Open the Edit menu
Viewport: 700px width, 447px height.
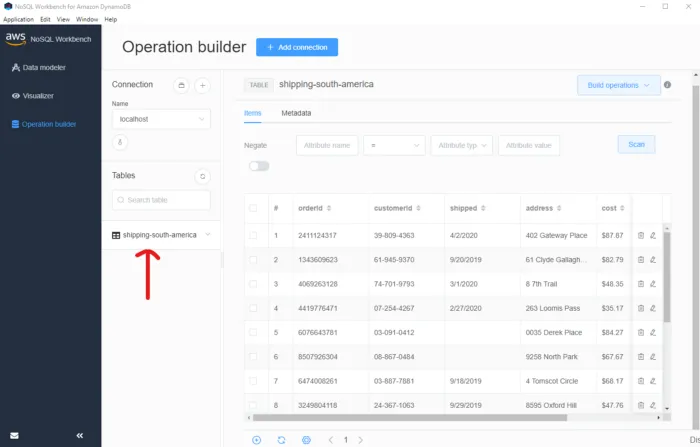coord(45,20)
